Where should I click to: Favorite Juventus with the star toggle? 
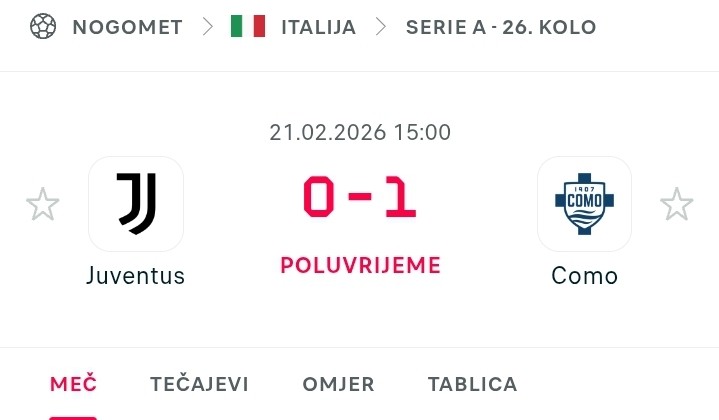pos(43,205)
